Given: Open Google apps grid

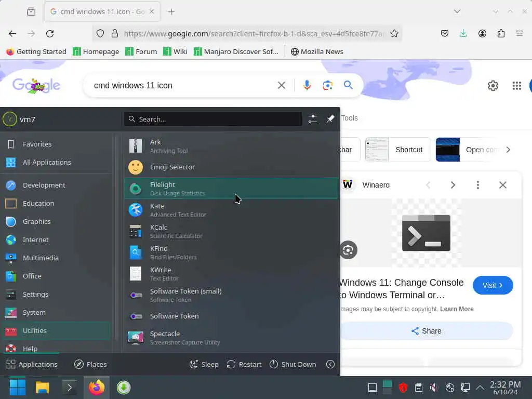Looking at the screenshot, I should coord(516,86).
